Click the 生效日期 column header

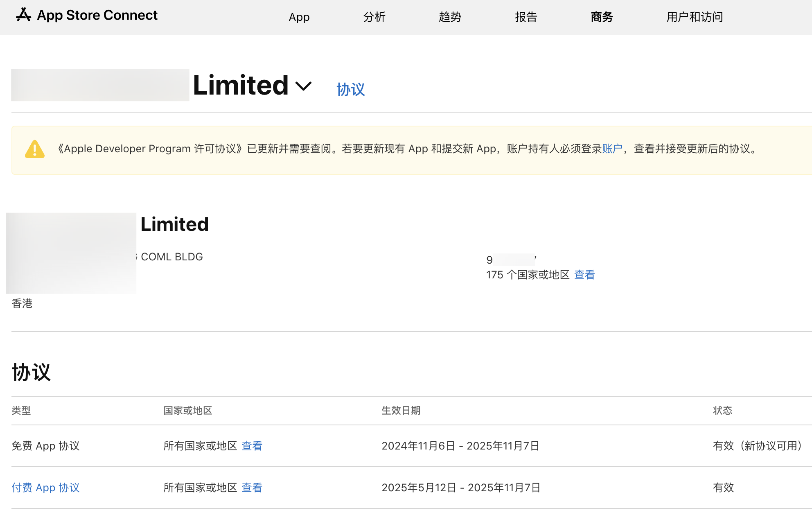point(401,411)
